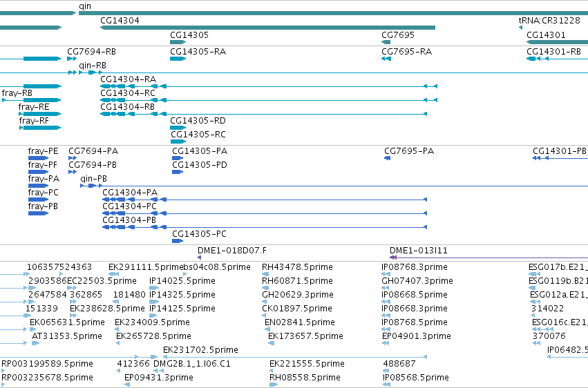Click the fray-RE transcript label

coord(34,107)
